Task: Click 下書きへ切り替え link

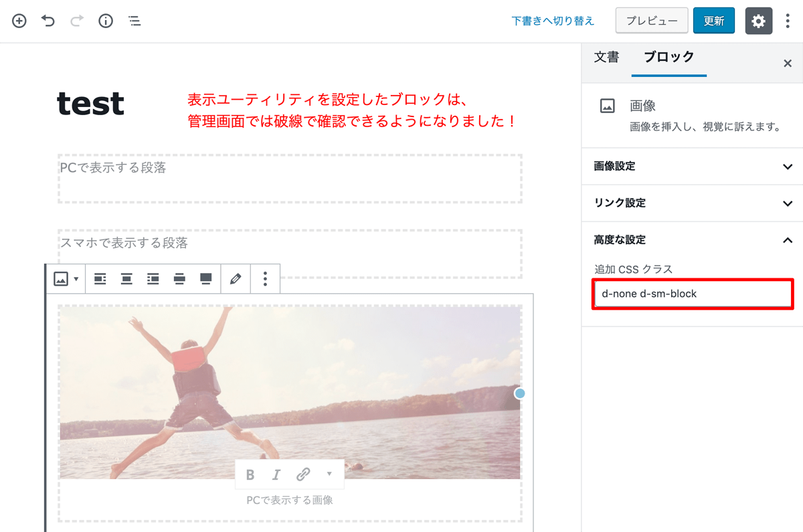Action: coord(553,21)
